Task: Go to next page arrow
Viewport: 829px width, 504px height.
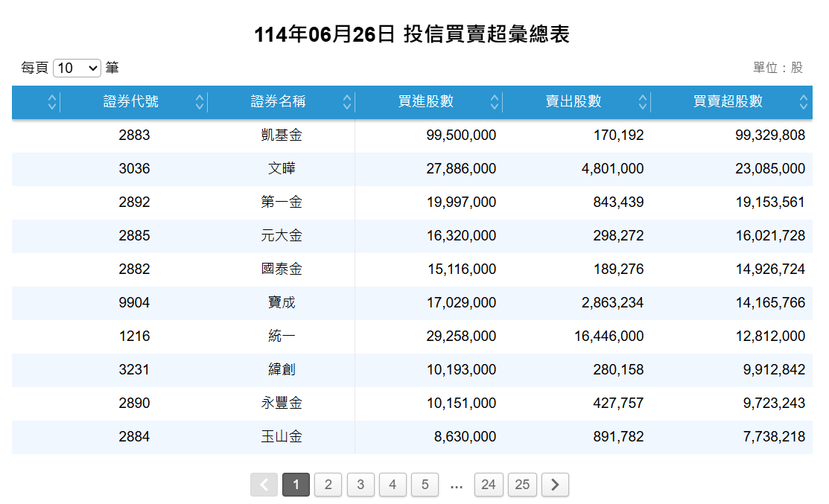Action: (555, 485)
